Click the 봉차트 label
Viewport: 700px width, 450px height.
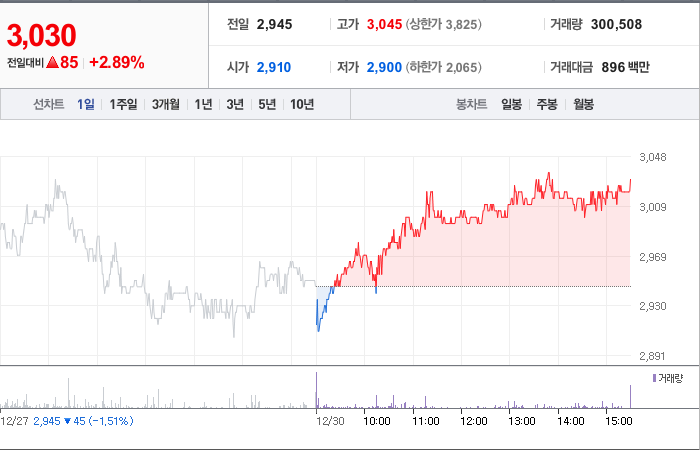[x=471, y=104]
